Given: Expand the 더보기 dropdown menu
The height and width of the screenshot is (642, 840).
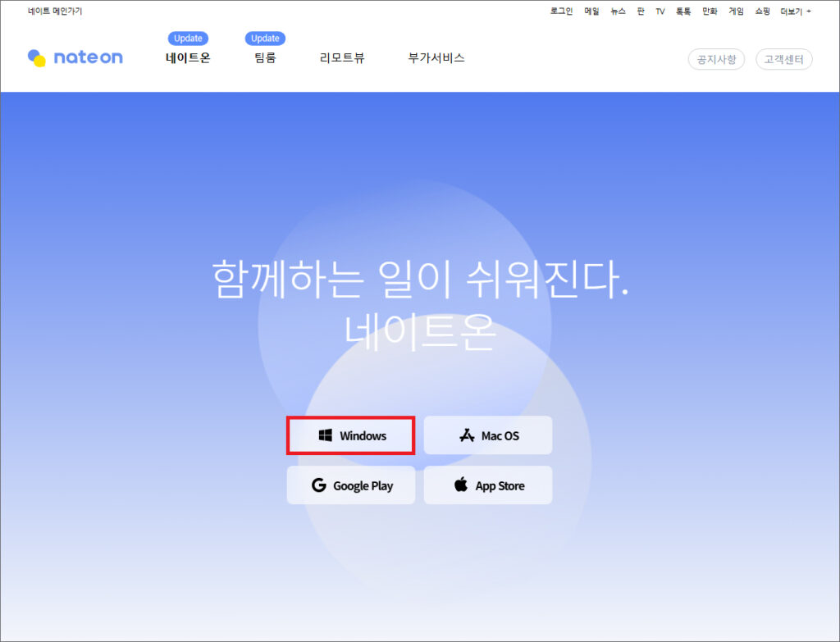Looking at the screenshot, I should coord(796,11).
